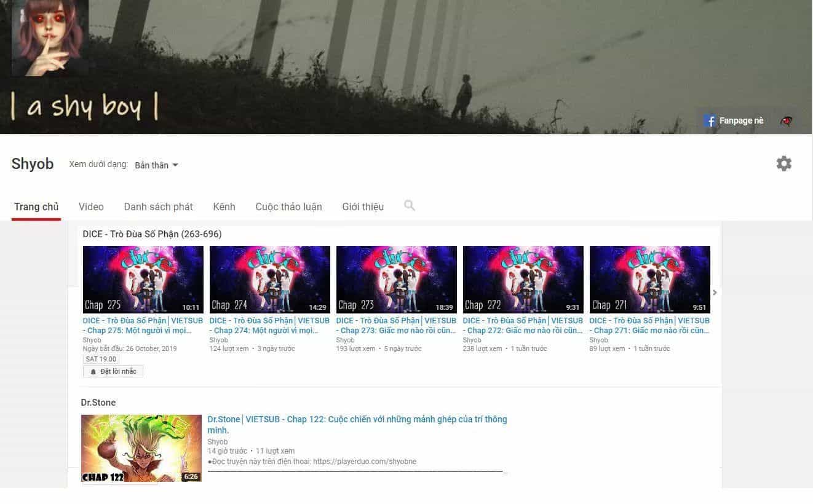The height and width of the screenshot is (504, 813).
Task: Play the Chap 272 video thumbnail
Action: [x=523, y=280]
